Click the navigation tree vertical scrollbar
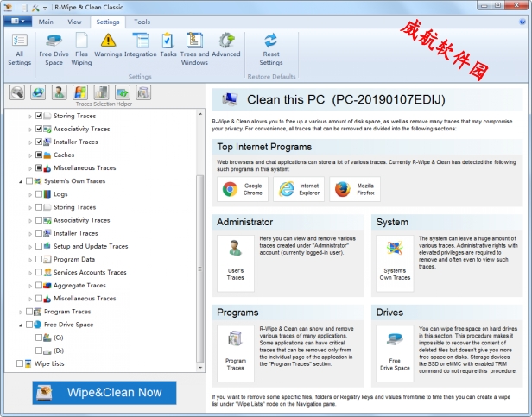 [x=202, y=259]
